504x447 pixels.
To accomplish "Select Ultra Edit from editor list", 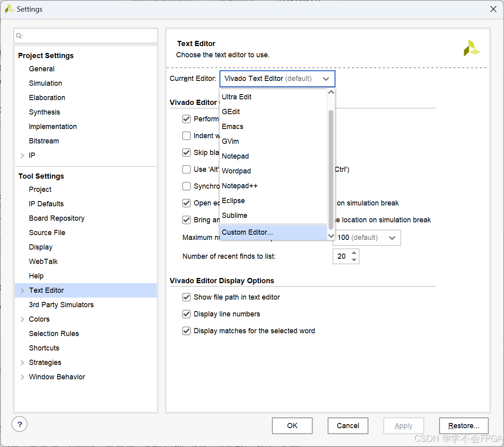I will [x=273, y=97].
